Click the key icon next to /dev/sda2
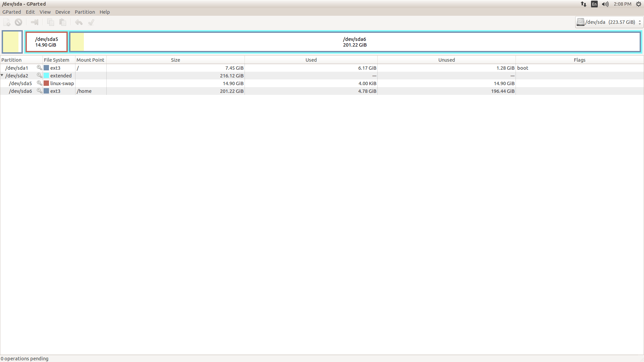The width and height of the screenshot is (644, 362). coord(39,75)
